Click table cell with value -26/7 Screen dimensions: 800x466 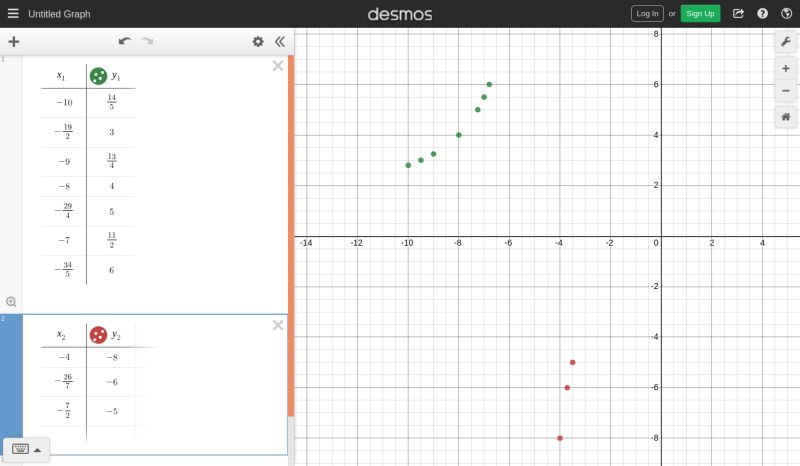tap(64, 382)
